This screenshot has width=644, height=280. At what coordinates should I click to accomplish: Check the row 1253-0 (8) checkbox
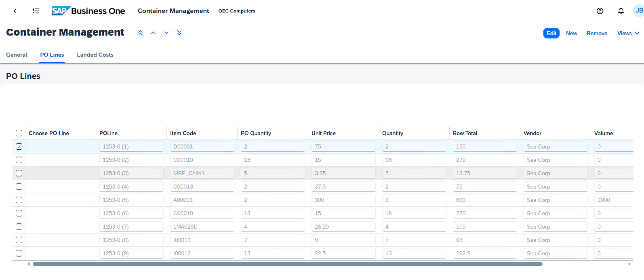tap(19, 240)
